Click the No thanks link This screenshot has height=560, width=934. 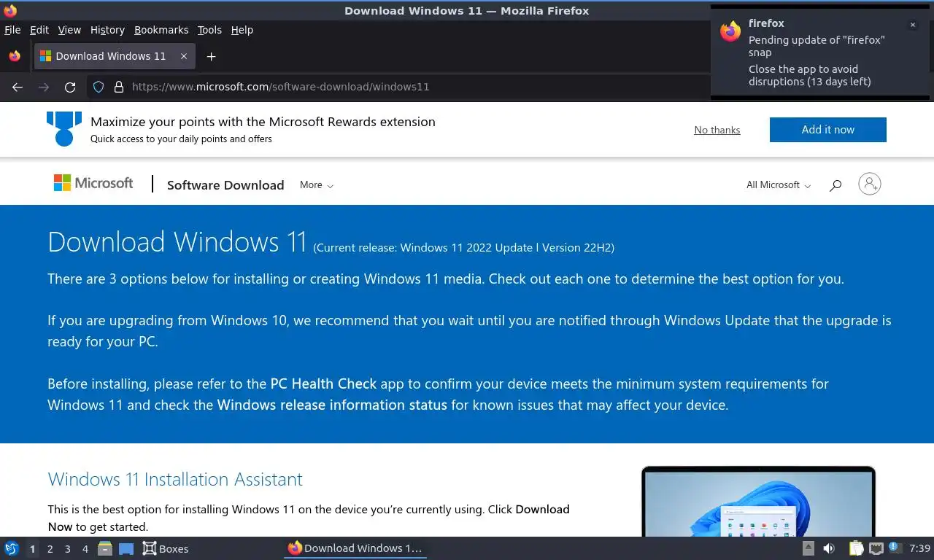coord(717,130)
